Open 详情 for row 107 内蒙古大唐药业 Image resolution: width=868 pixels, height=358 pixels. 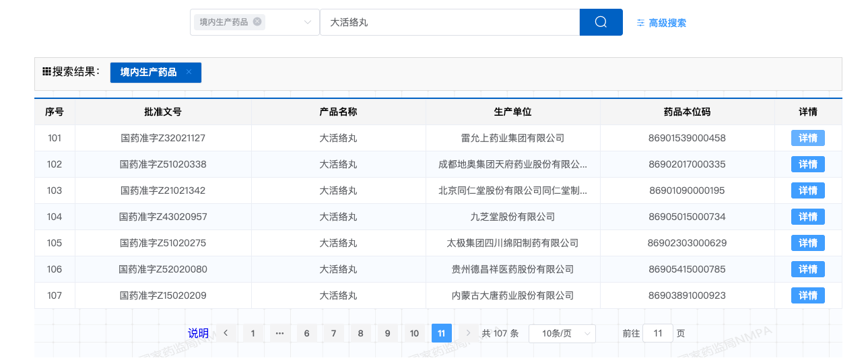pyautogui.click(x=807, y=295)
